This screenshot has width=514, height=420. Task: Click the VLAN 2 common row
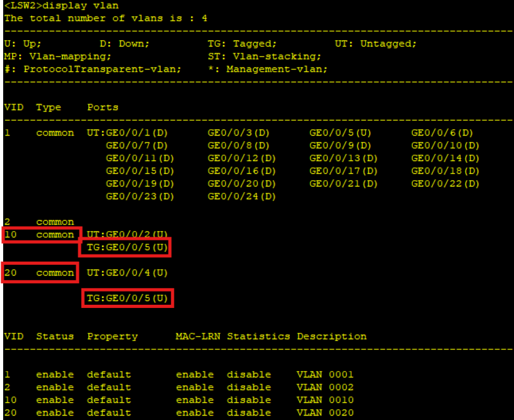39,222
